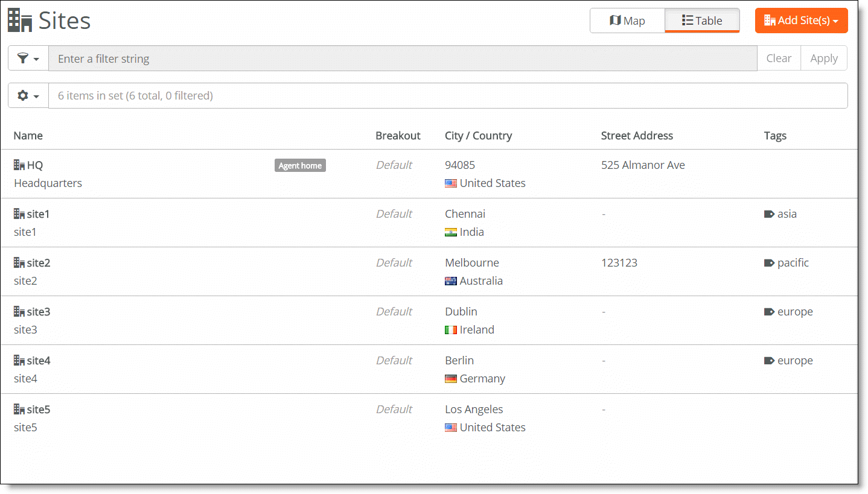868x494 pixels.
Task: Click the Germany flag icon
Action: [x=451, y=379]
